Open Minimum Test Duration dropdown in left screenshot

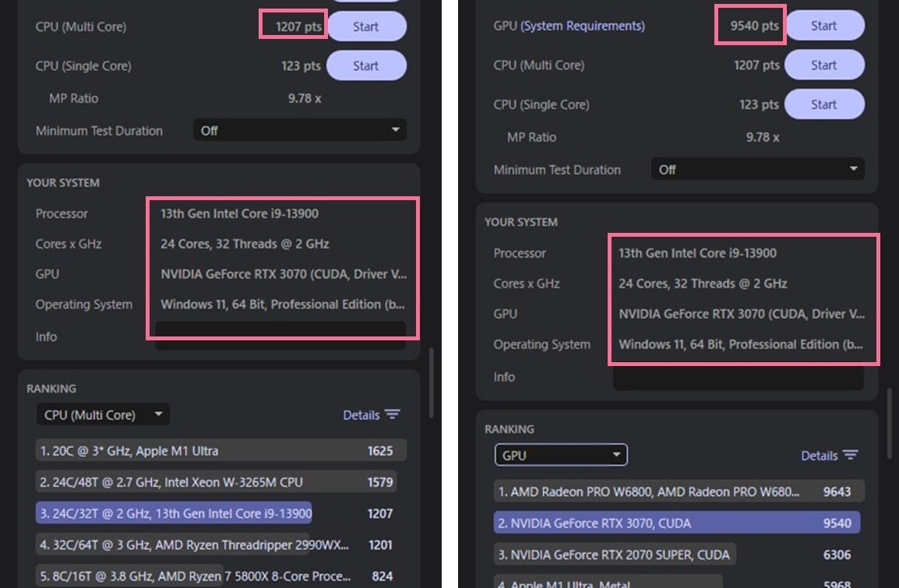(300, 130)
